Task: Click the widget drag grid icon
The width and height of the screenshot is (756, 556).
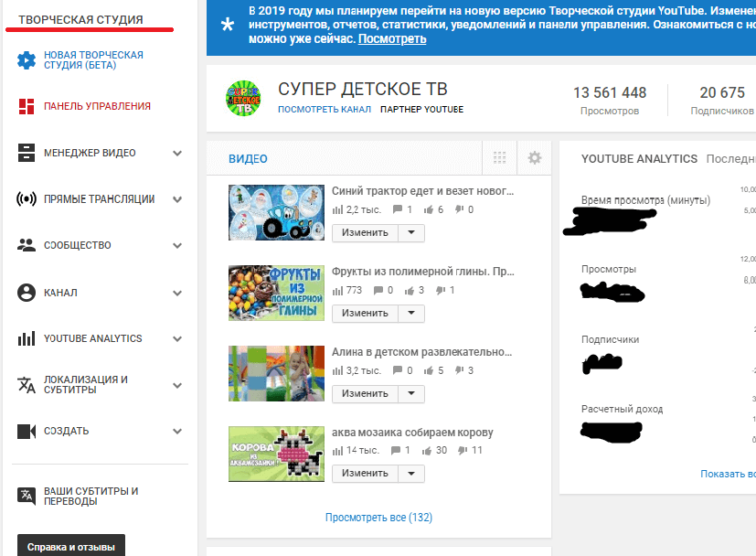Action: tap(499, 158)
